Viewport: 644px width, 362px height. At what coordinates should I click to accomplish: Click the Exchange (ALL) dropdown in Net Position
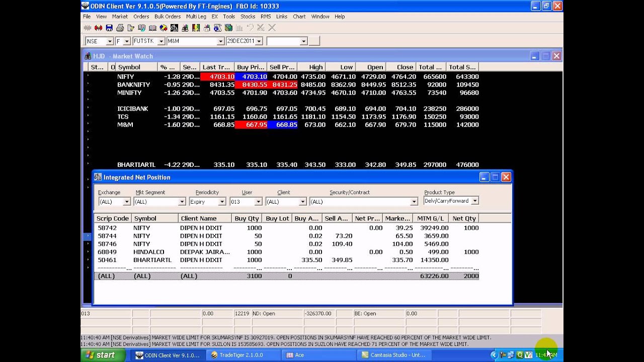[114, 202]
